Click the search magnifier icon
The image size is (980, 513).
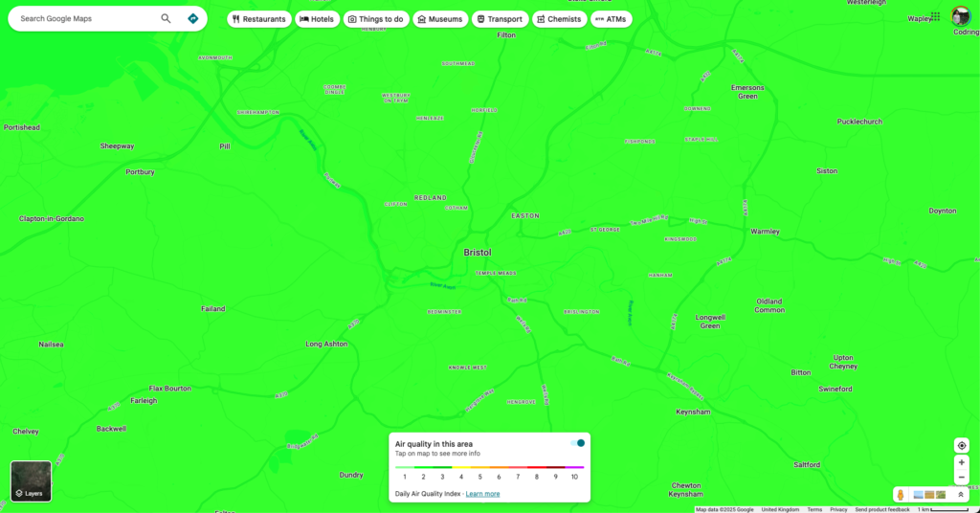(x=166, y=18)
